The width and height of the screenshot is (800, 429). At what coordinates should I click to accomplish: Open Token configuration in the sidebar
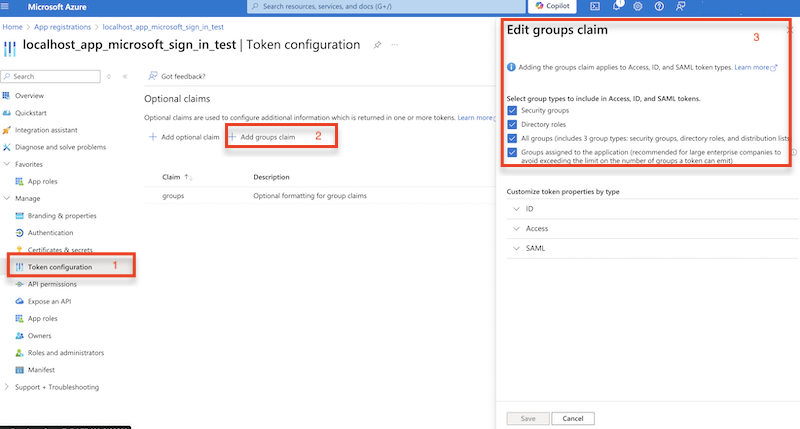(60, 267)
